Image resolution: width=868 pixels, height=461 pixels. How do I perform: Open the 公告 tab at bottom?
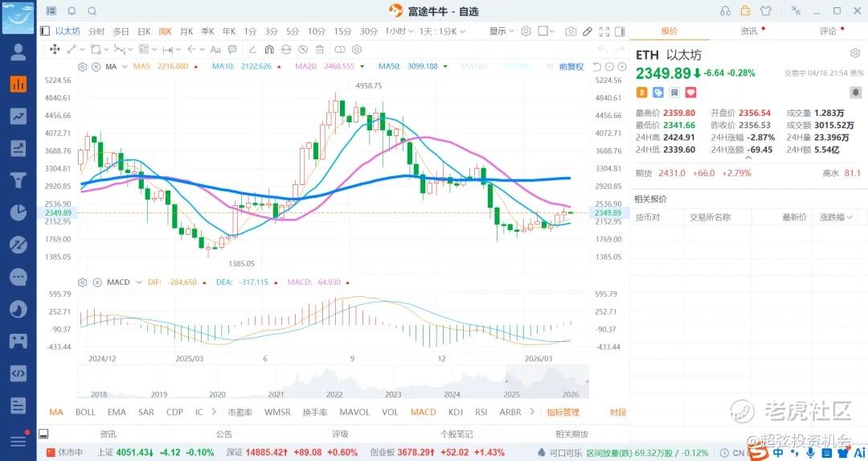[224, 434]
